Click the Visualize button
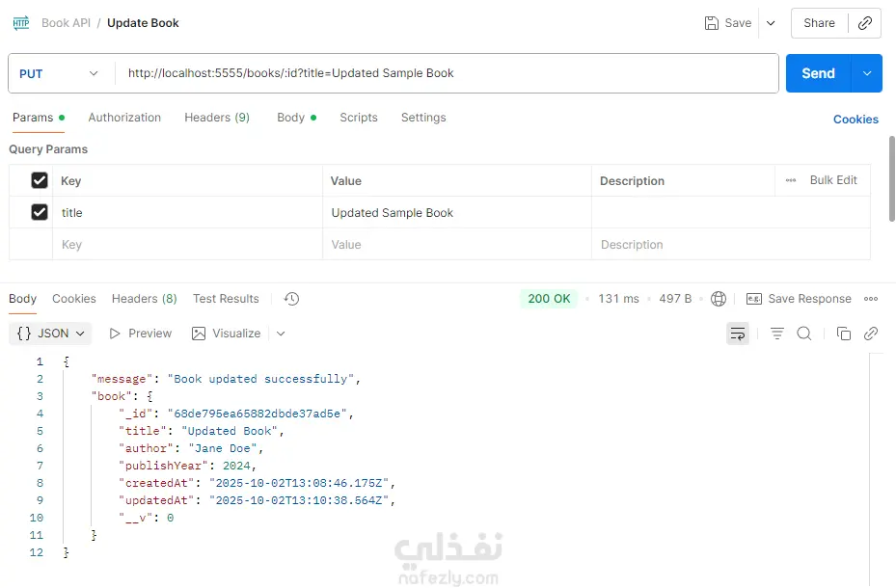Image resolution: width=896 pixels, height=588 pixels. click(x=227, y=334)
